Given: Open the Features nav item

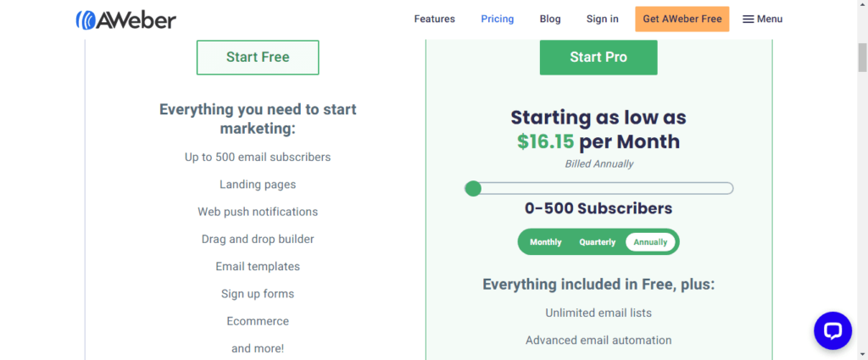Looking at the screenshot, I should tap(435, 19).
